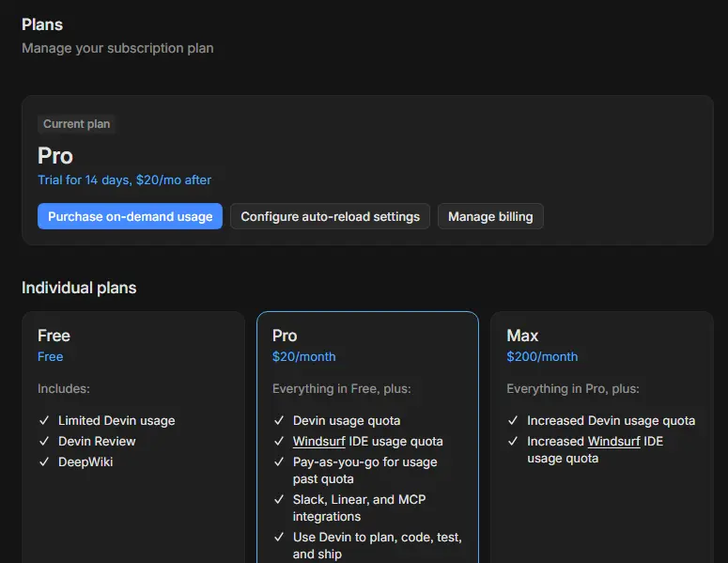
Task: Click the $20/month price text
Action: click(x=304, y=357)
